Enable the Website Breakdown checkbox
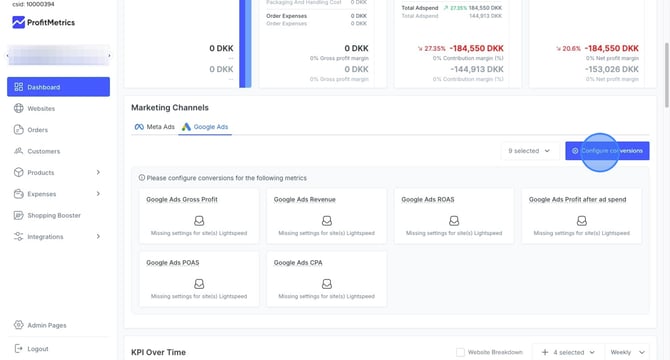The height and width of the screenshot is (360, 670). (x=460, y=352)
